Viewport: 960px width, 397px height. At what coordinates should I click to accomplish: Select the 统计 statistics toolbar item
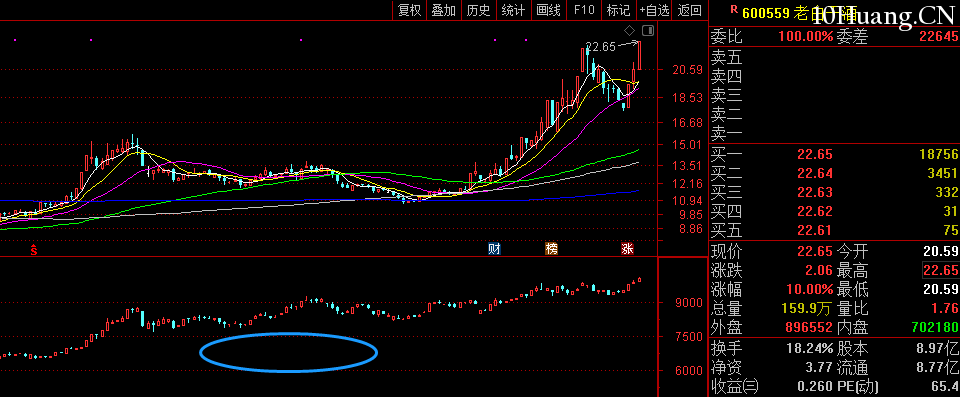tap(513, 10)
